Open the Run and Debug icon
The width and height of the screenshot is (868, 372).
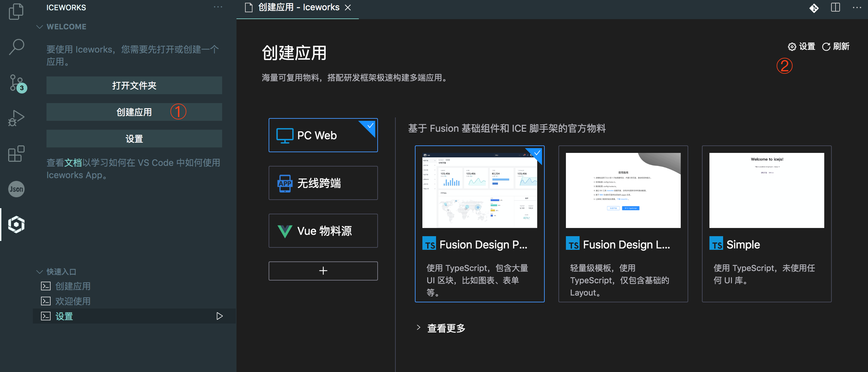(16, 118)
